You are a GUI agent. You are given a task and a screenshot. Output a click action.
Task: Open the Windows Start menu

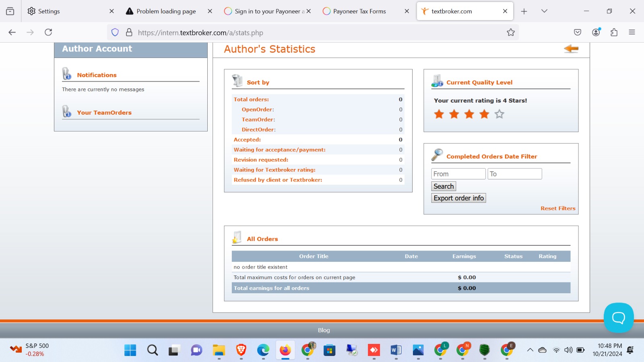coord(130,350)
